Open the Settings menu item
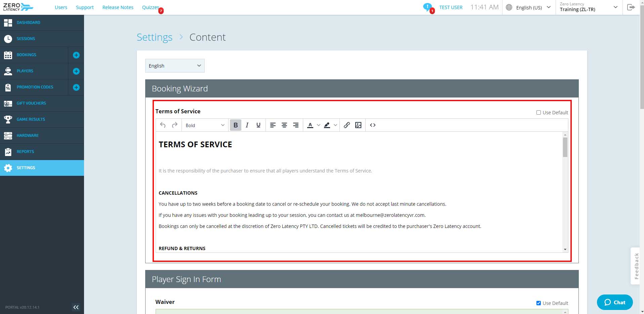 click(42, 168)
